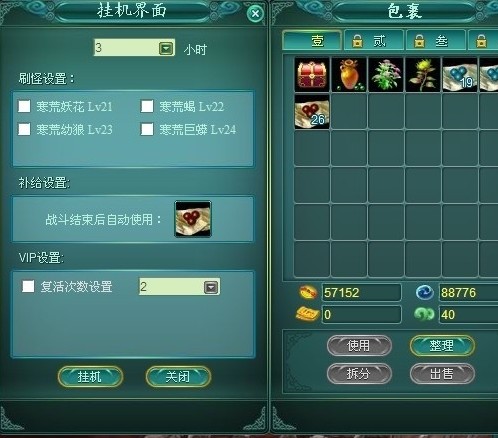The height and width of the screenshot is (438, 498).
Task: Select the red pills stack of 26
Action: point(312,111)
